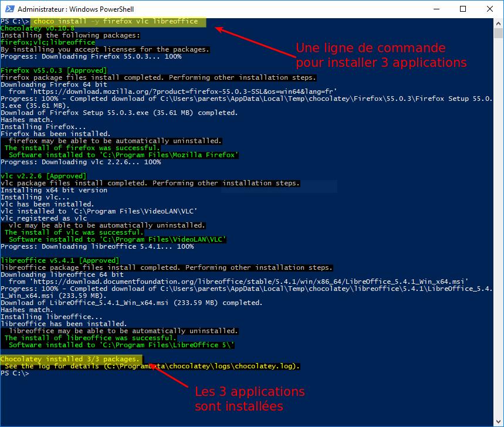Click the 'libreoffice v5.4.1 [Approved]' line
Viewport: 504px width, 427px height.
(60, 261)
